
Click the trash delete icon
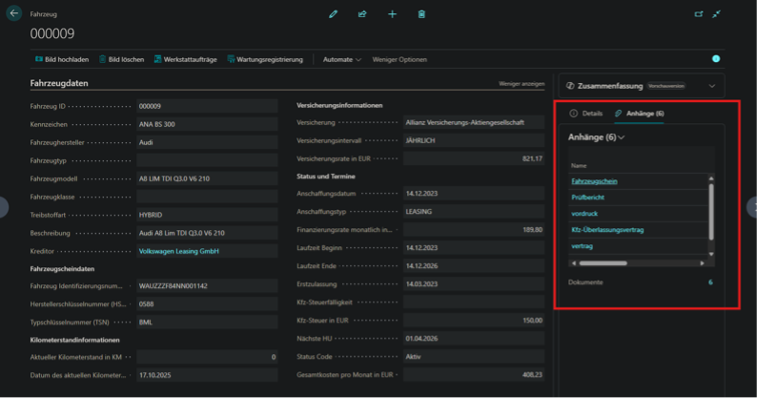coord(422,14)
